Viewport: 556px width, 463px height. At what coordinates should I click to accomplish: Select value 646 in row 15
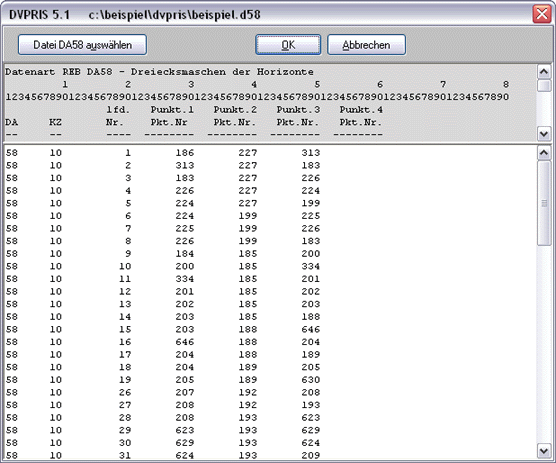click(x=311, y=329)
